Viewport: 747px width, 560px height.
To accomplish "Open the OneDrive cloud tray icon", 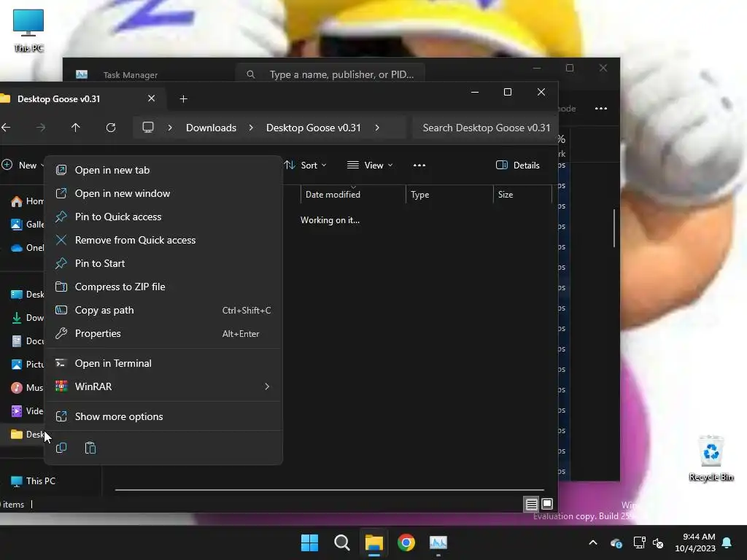I will coord(616,542).
